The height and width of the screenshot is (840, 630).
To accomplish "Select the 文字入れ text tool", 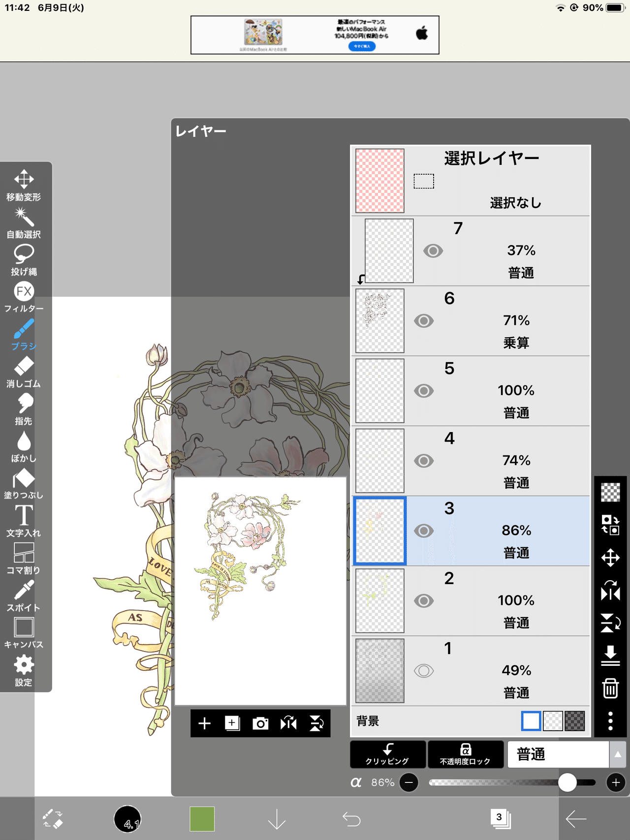I will coord(24,521).
